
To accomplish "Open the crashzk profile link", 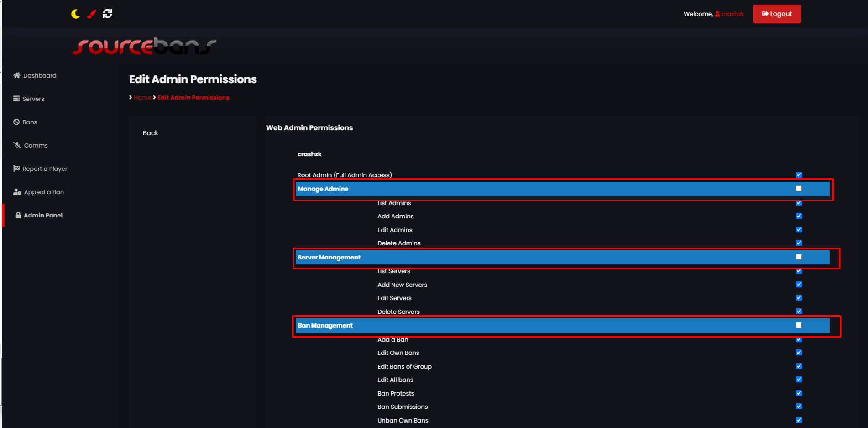I will [732, 14].
